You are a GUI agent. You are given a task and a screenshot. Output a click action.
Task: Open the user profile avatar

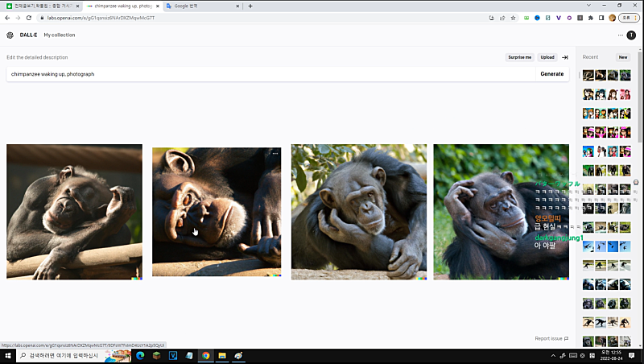(x=631, y=35)
